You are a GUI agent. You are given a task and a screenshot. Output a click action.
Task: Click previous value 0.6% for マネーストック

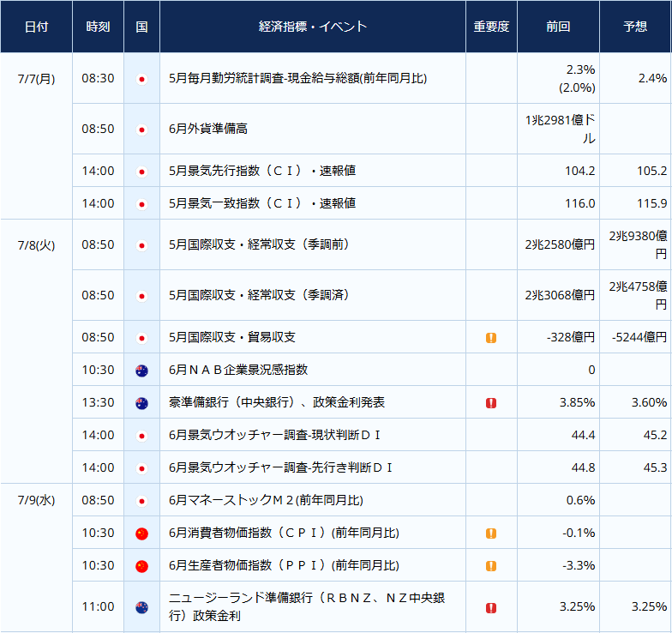point(581,500)
